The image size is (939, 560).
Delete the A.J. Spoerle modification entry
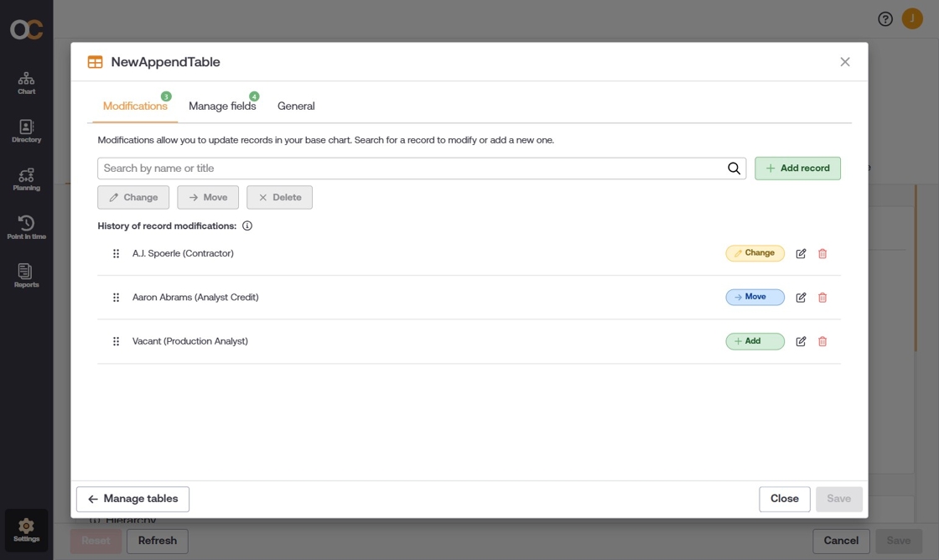(822, 253)
